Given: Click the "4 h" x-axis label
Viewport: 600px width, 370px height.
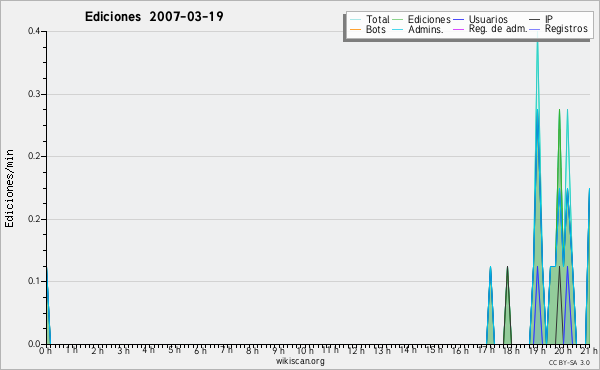Looking at the screenshot, I should click(149, 350).
